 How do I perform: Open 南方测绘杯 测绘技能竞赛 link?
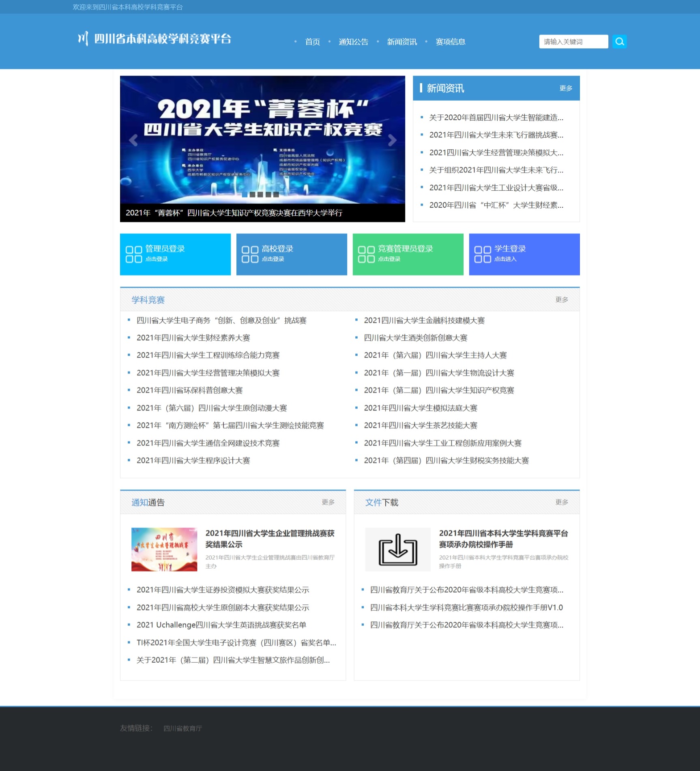[230, 425]
